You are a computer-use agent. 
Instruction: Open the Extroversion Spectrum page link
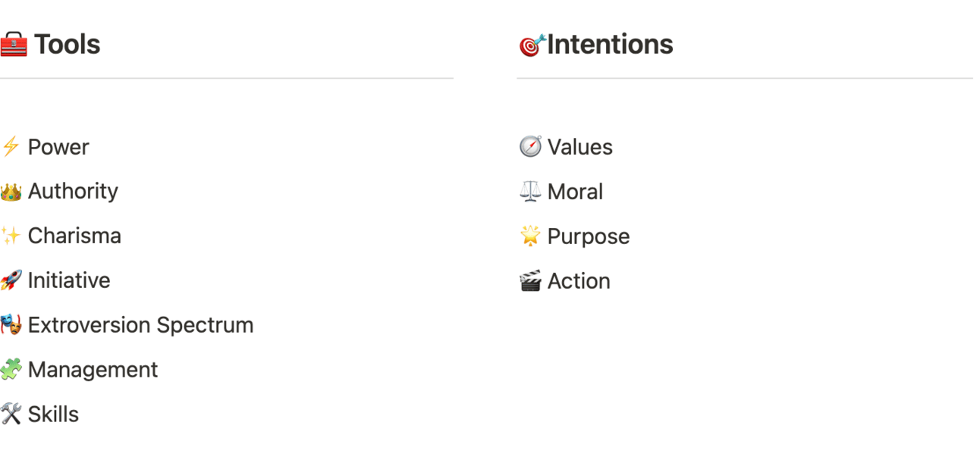[x=140, y=325]
